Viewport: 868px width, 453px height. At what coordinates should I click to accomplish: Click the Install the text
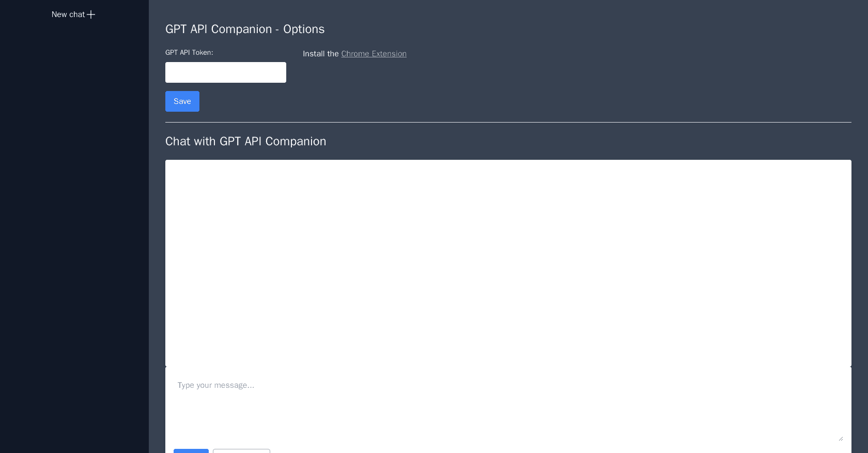click(x=320, y=54)
